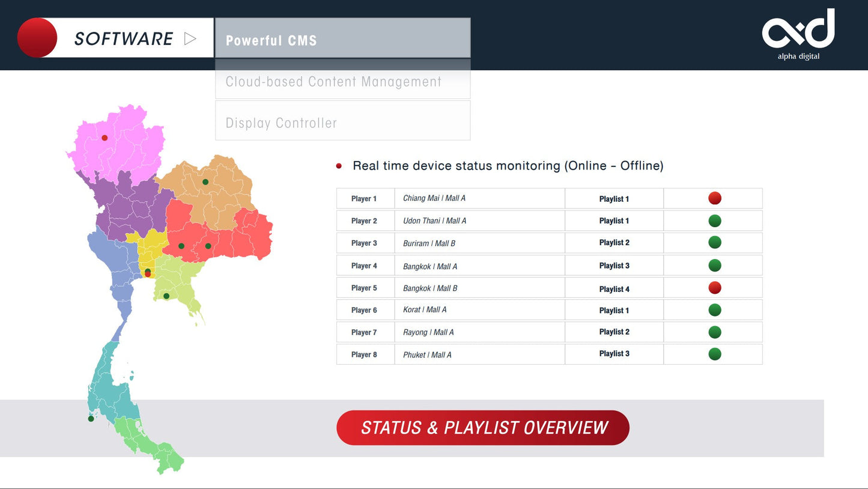Click the Phuket map marker on the southwest coast

(x=91, y=418)
